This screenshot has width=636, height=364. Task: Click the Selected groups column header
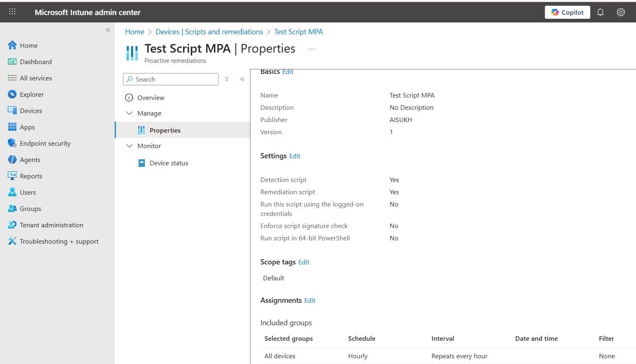[288, 338]
